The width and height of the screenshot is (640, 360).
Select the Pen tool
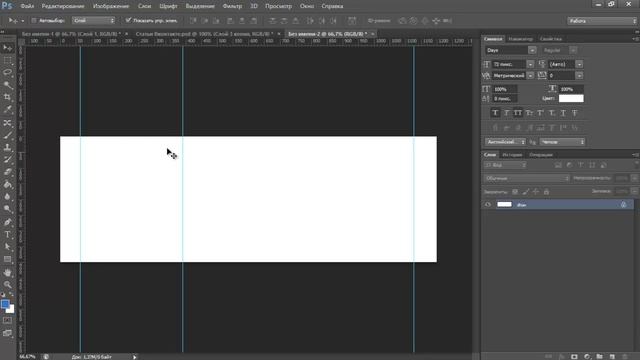[7, 222]
